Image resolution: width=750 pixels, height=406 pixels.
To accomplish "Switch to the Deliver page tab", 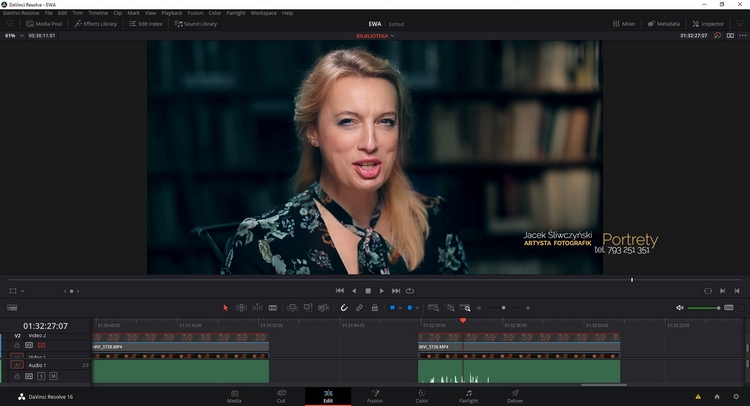I will [515, 396].
